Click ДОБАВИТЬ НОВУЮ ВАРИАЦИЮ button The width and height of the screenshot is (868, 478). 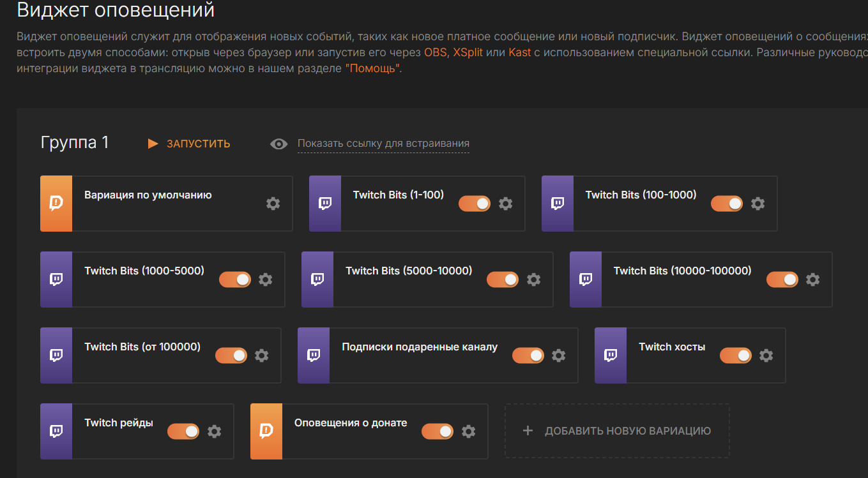[617, 431]
